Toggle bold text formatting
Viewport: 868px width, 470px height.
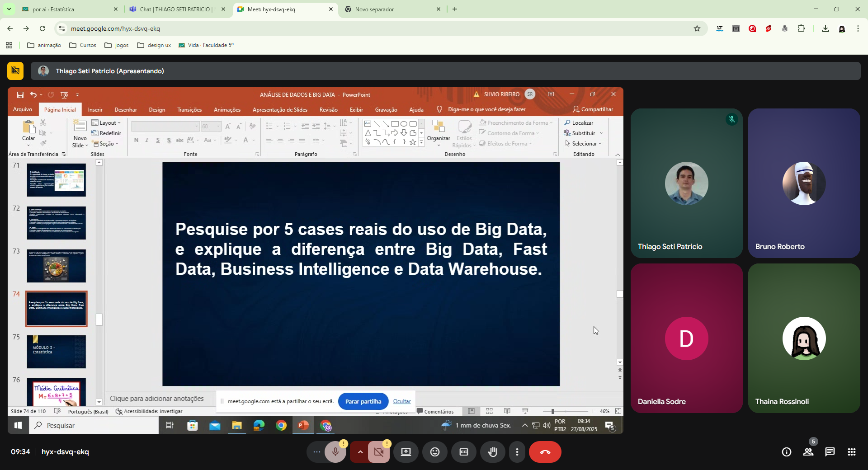pos(136,141)
